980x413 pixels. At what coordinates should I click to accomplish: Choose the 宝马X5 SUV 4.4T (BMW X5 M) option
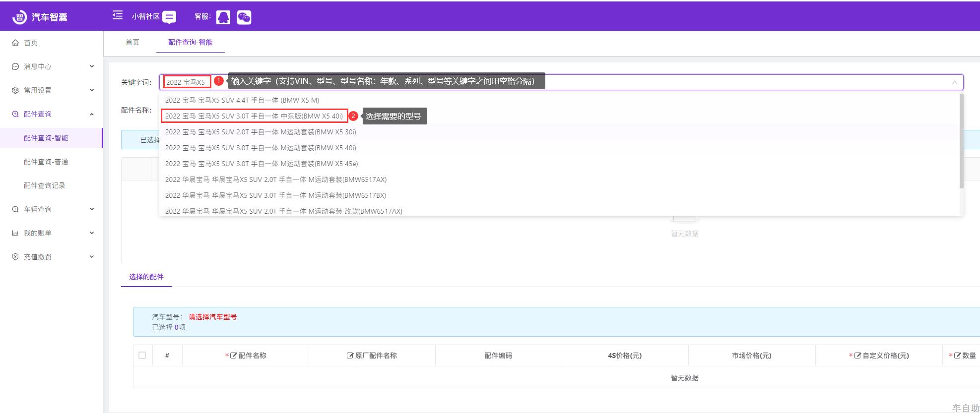[242, 100]
